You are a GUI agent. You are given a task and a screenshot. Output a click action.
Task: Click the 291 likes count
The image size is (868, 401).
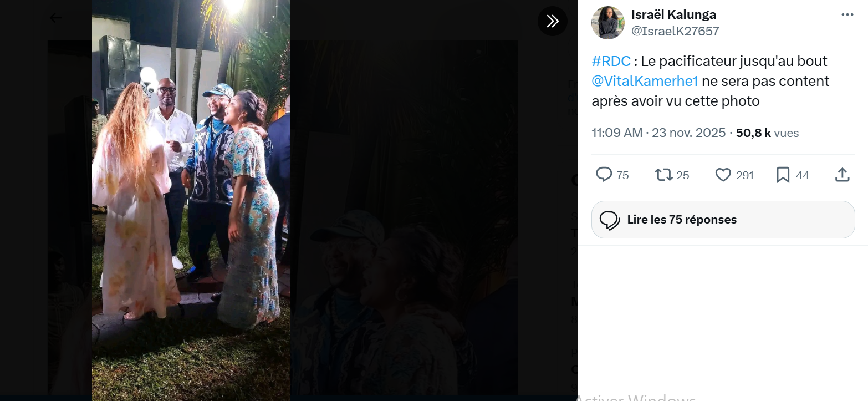tap(745, 176)
